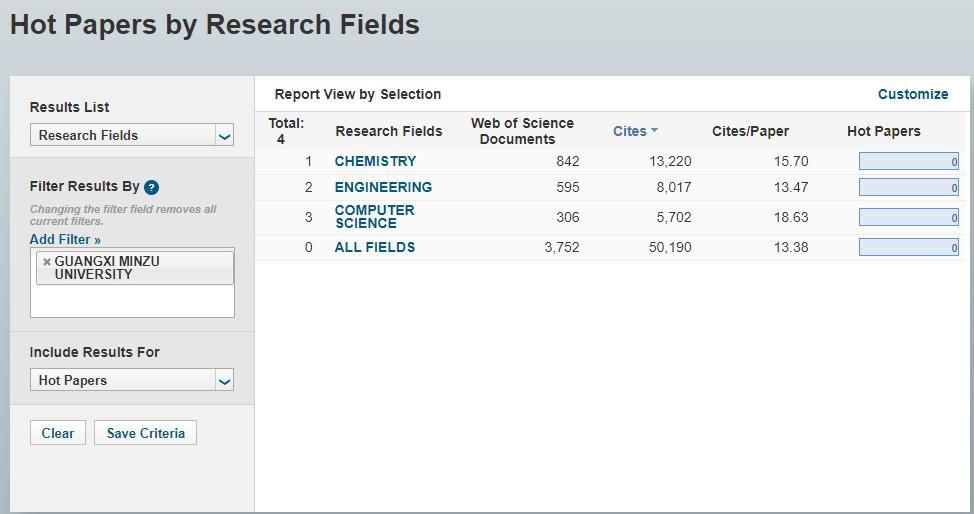The image size is (974, 514).
Task: Click the Engineering hot papers bar
Action: 908,187
